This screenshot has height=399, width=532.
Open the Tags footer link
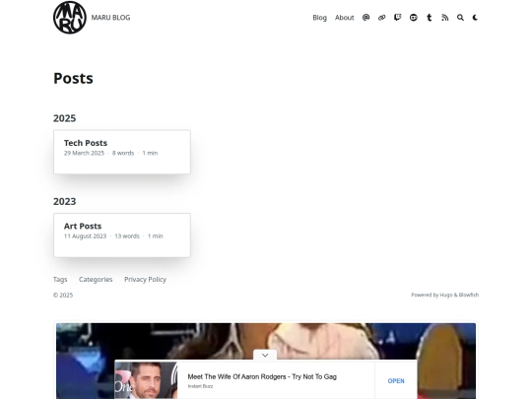click(60, 280)
